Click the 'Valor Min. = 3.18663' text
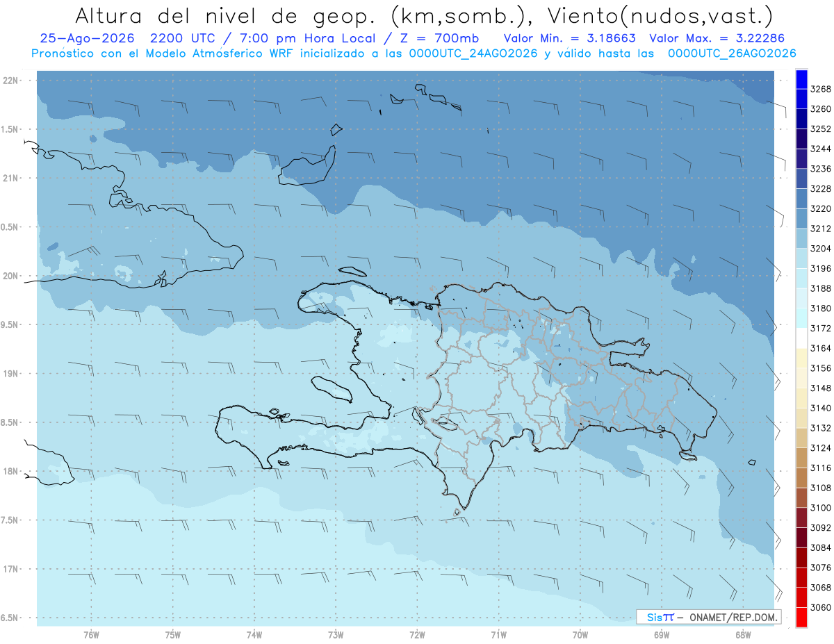This screenshot has height=644, width=834. [571, 39]
